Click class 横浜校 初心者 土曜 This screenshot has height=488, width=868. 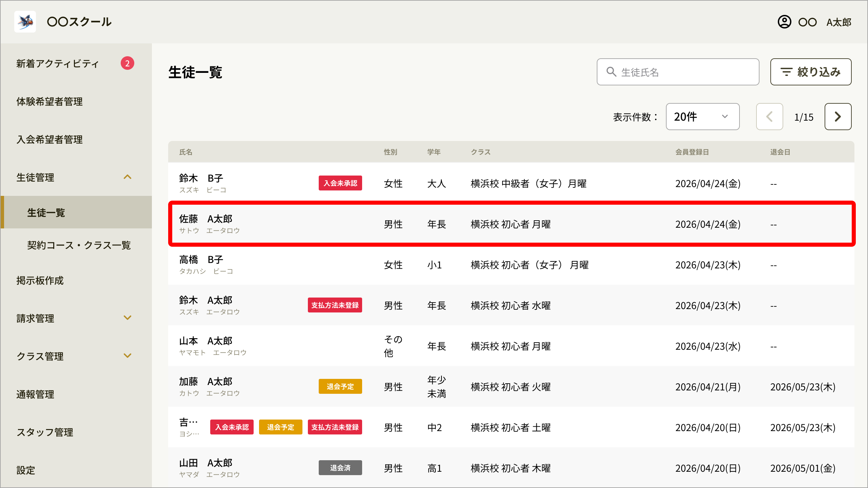(511, 427)
